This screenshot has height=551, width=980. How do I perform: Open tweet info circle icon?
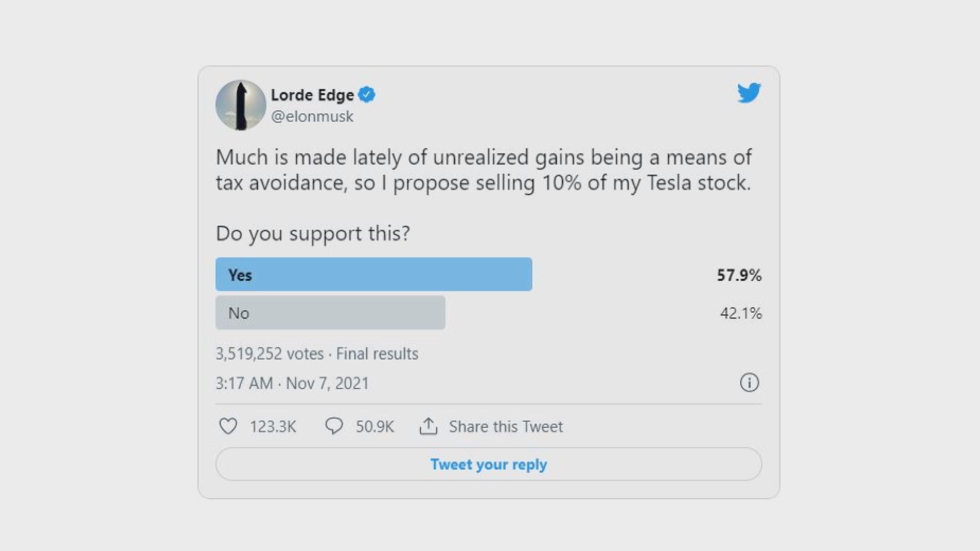pos(749,383)
